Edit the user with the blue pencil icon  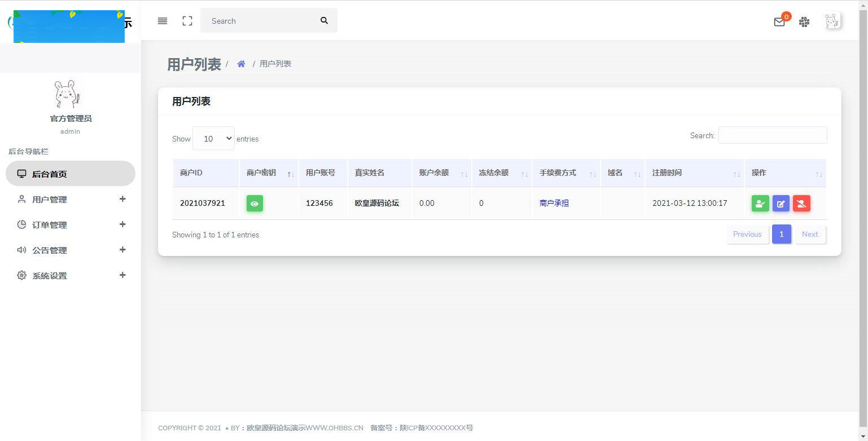(781, 204)
